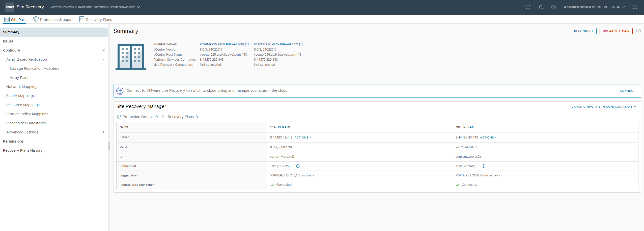Switch to the Protection Groups tab

(52, 19)
